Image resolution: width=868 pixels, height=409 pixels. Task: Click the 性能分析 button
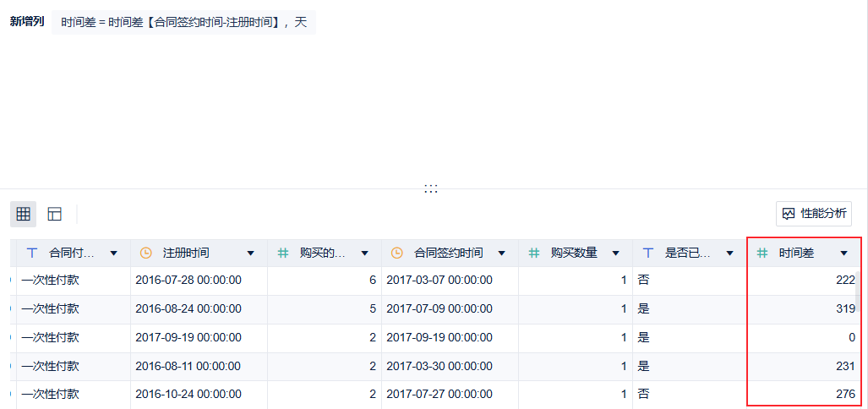[814, 214]
